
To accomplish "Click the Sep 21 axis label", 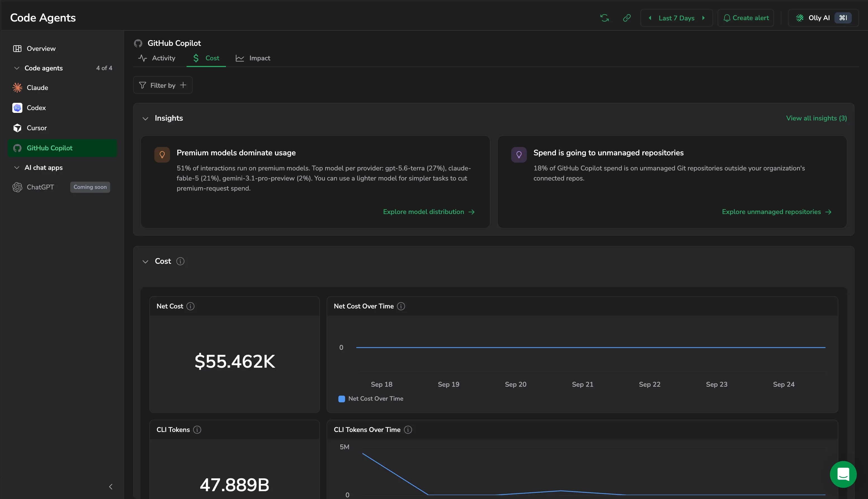I will tap(582, 384).
